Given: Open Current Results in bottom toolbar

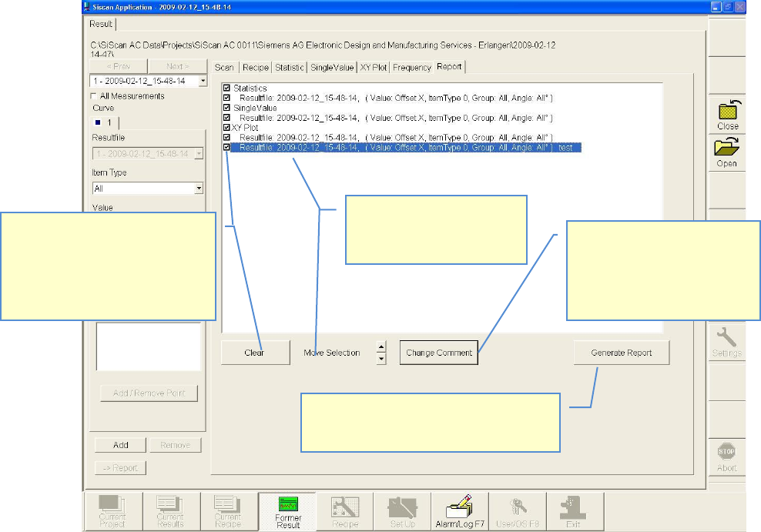Looking at the screenshot, I should tap(170, 511).
